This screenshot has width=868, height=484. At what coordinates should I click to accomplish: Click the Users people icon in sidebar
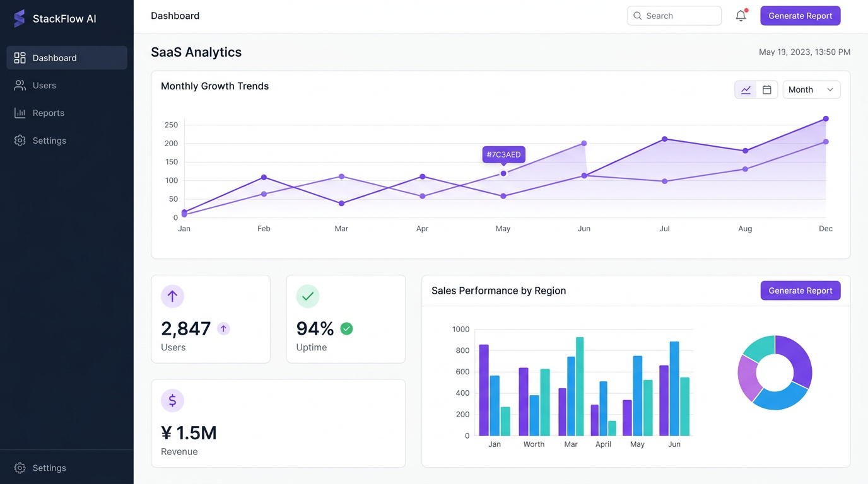coord(20,85)
